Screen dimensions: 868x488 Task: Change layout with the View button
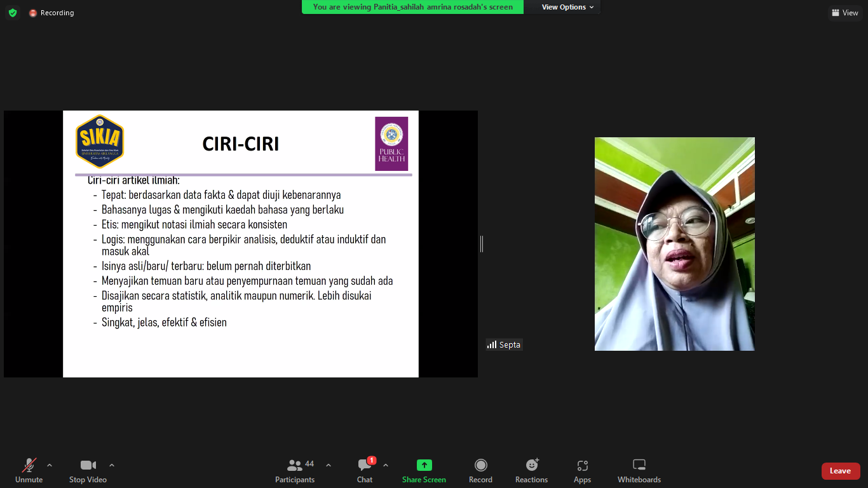[844, 13]
